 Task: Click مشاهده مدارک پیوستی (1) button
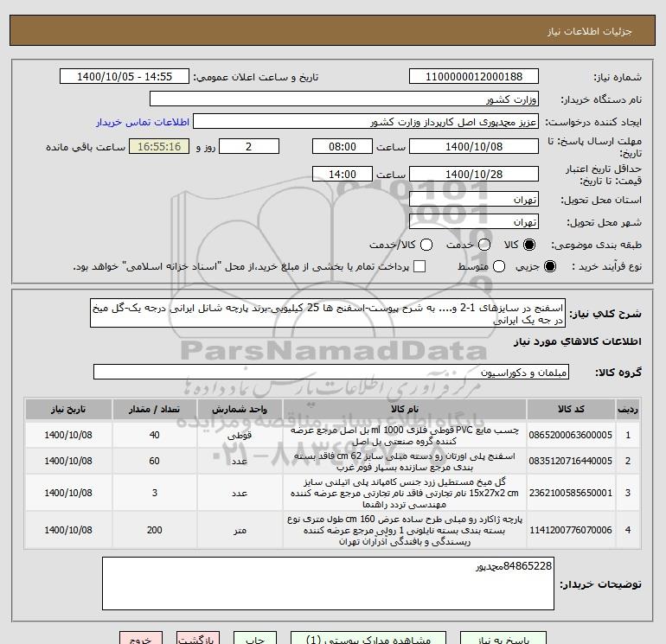368,639
